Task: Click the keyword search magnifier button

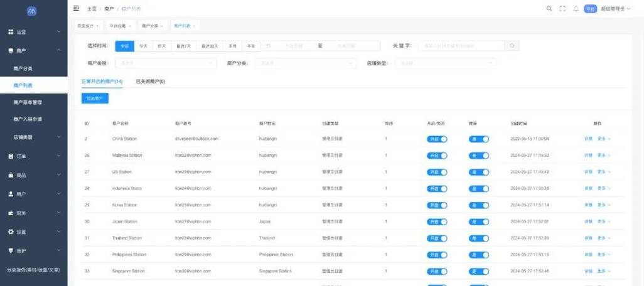Action: (x=512, y=46)
